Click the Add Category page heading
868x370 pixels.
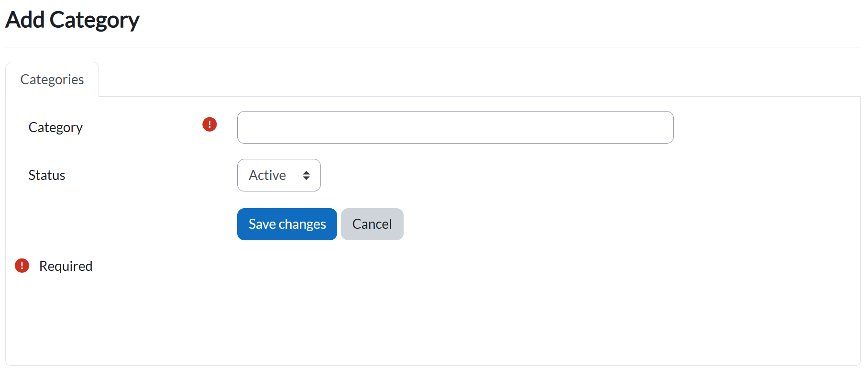(x=72, y=20)
